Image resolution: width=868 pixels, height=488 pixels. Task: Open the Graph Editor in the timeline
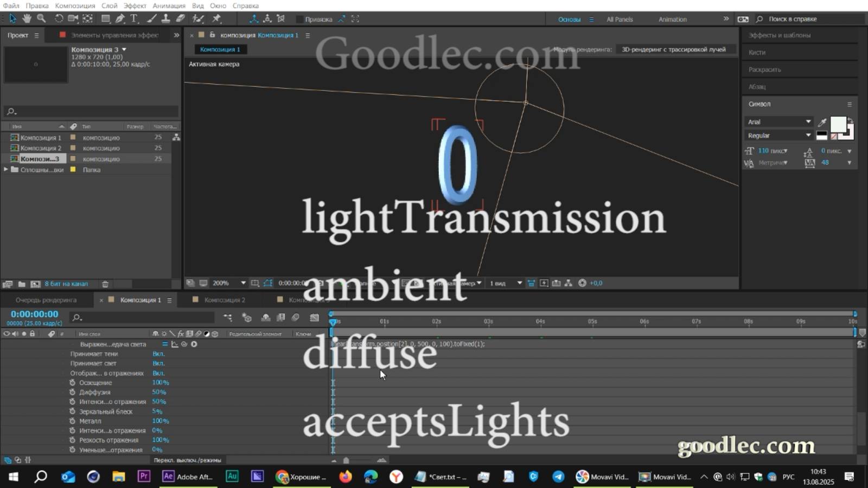click(315, 318)
